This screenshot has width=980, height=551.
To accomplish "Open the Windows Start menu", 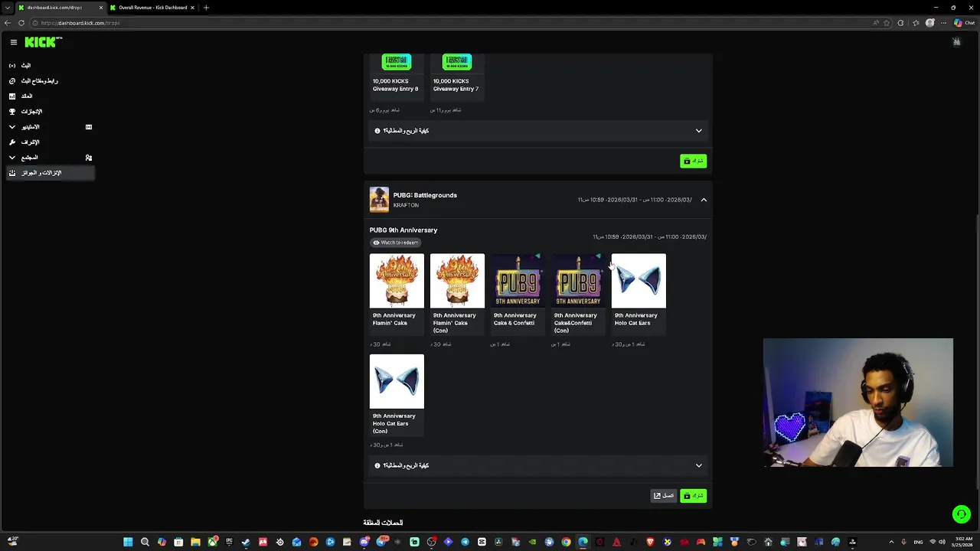I will (128, 542).
